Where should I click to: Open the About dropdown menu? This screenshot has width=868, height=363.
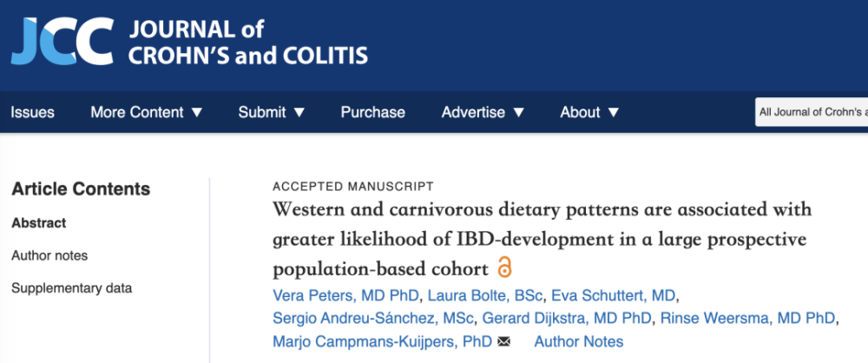pos(589,112)
